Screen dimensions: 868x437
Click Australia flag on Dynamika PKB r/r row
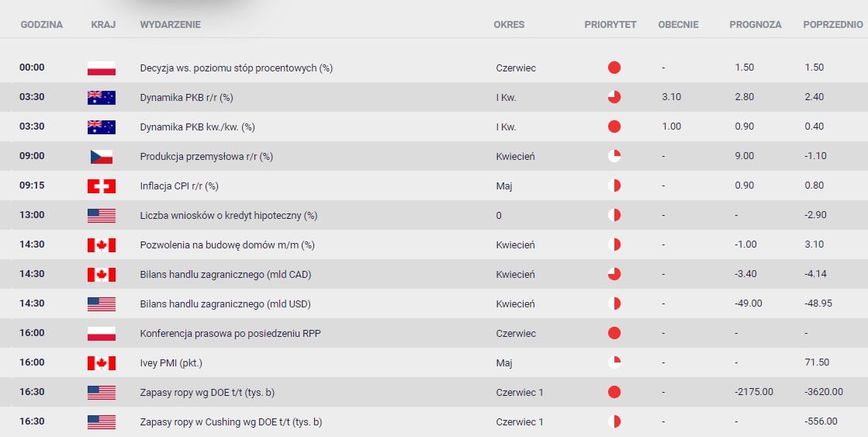point(102,98)
